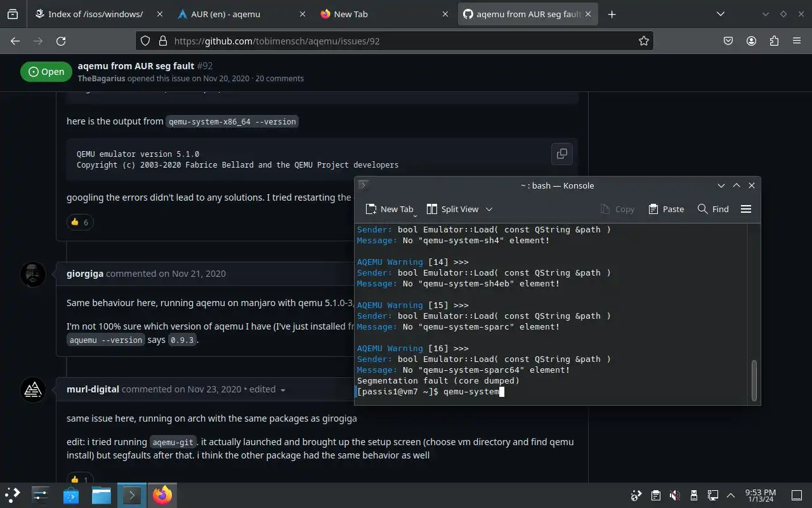Close the AUR aqemu tab
Viewport: 812px width, 508px height.
(301, 14)
